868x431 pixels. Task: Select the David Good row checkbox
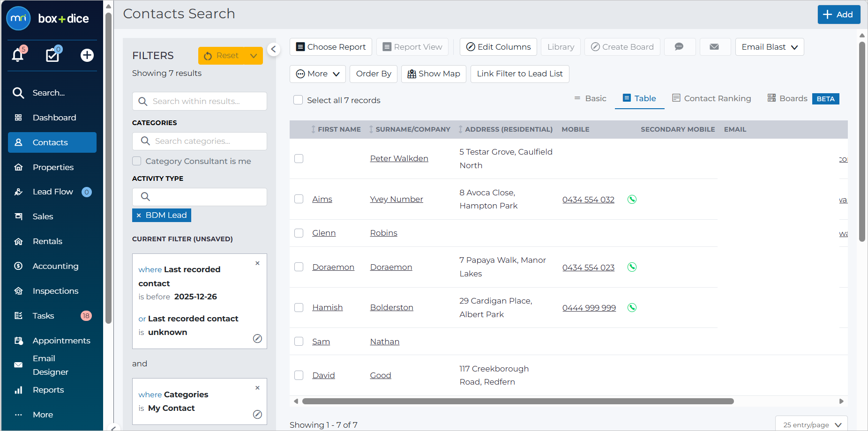pos(299,375)
